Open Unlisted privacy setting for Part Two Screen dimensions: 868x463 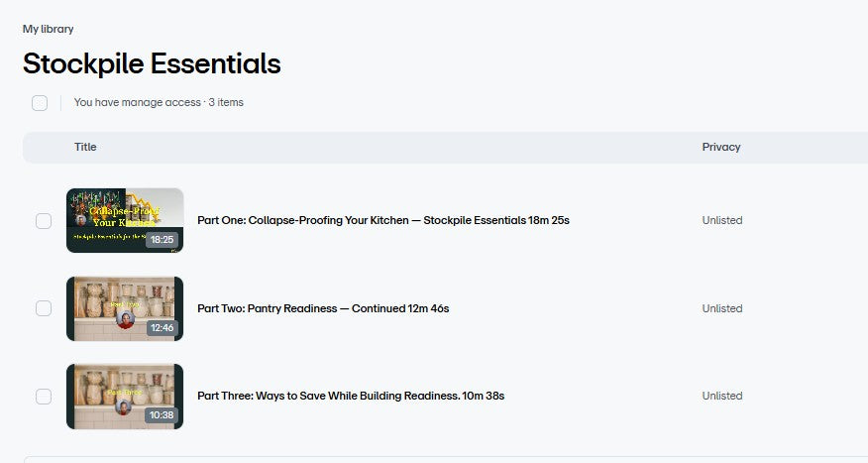[721, 308]
